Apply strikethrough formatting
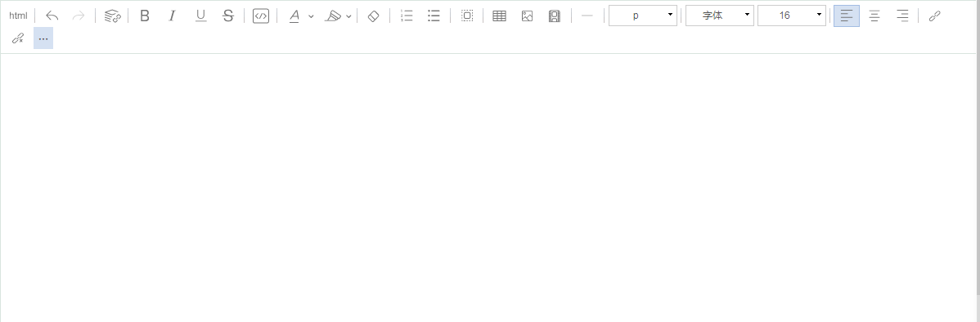 [228, 16]
